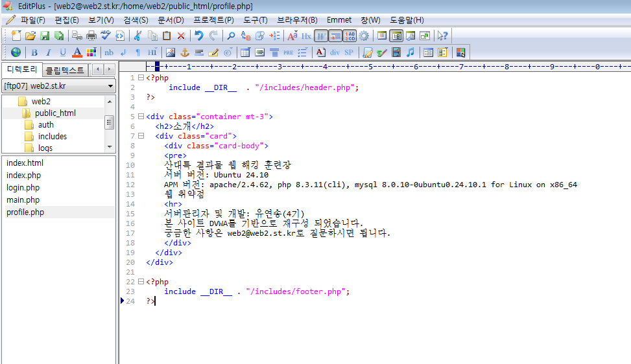This screenshot has width=631, height=364.
Task: Select the auth folder
Action: pyautogui.click(x=46, y=125)
